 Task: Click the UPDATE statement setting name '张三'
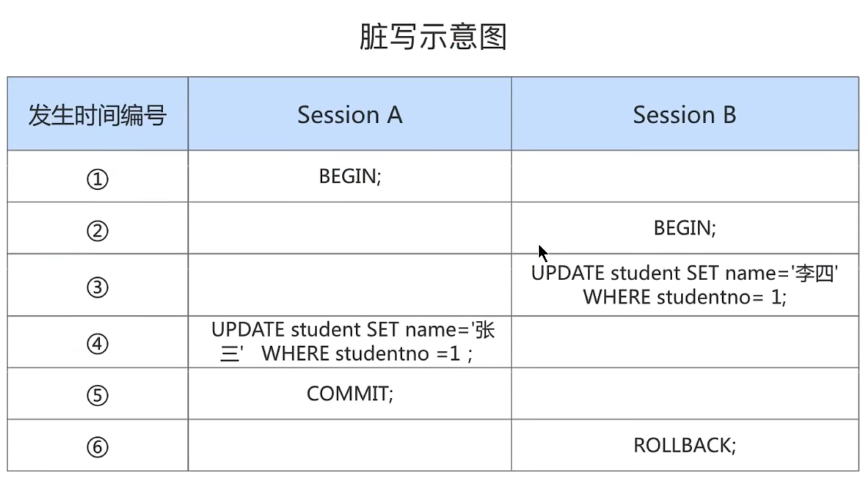pyautogui.click(x=353, y=341)
